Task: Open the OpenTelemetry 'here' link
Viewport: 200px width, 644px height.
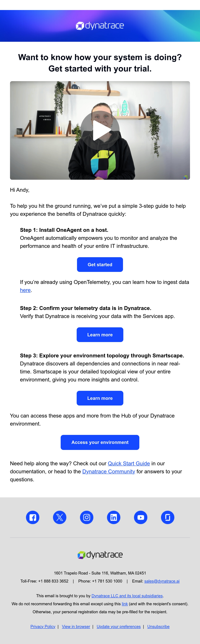Action: tap(25, 290)
